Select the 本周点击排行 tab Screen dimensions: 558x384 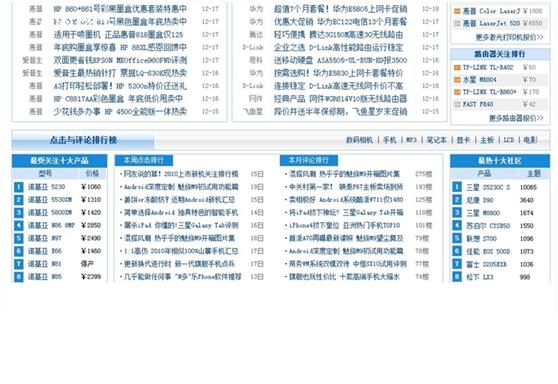(144, 160)
